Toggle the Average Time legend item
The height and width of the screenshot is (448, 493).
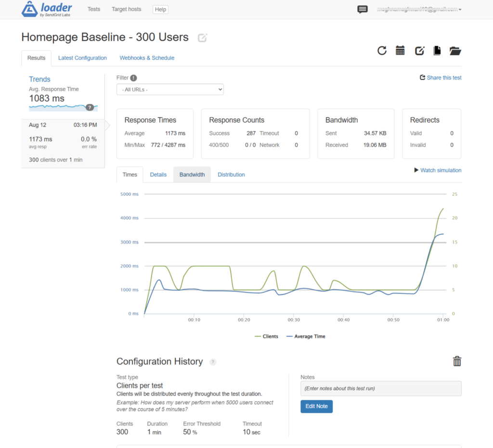click(306, 336)
